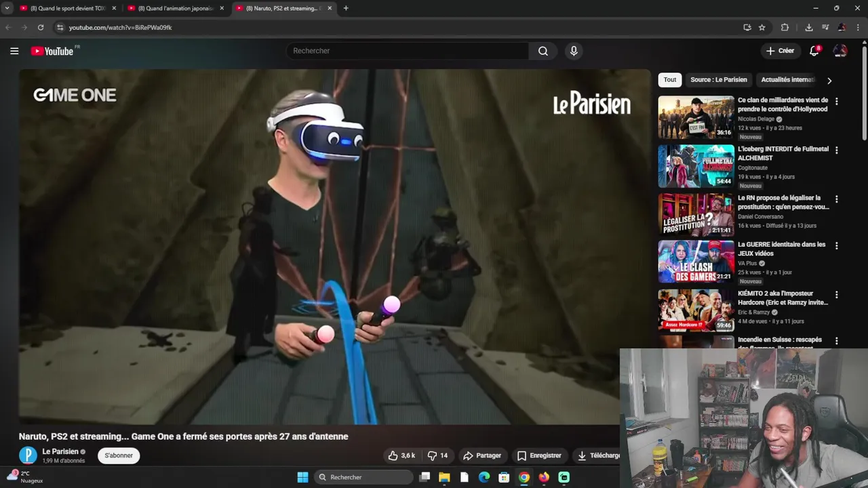The height and width of the screenshot is (488, 868).
Task: Open 'L'iceberg INTERDIT de Fullmetal' thumbnail
Action: pyautogui.click(x=696, y=166)
